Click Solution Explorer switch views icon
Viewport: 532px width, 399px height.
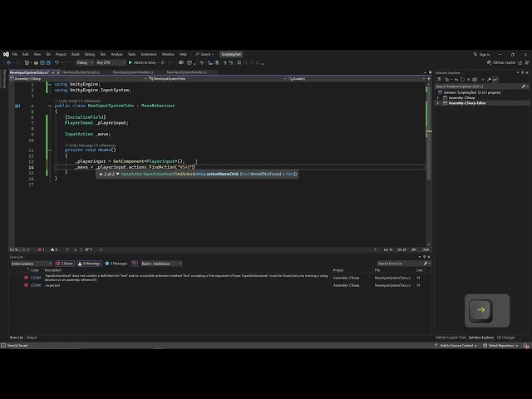(x=439, y=80)
